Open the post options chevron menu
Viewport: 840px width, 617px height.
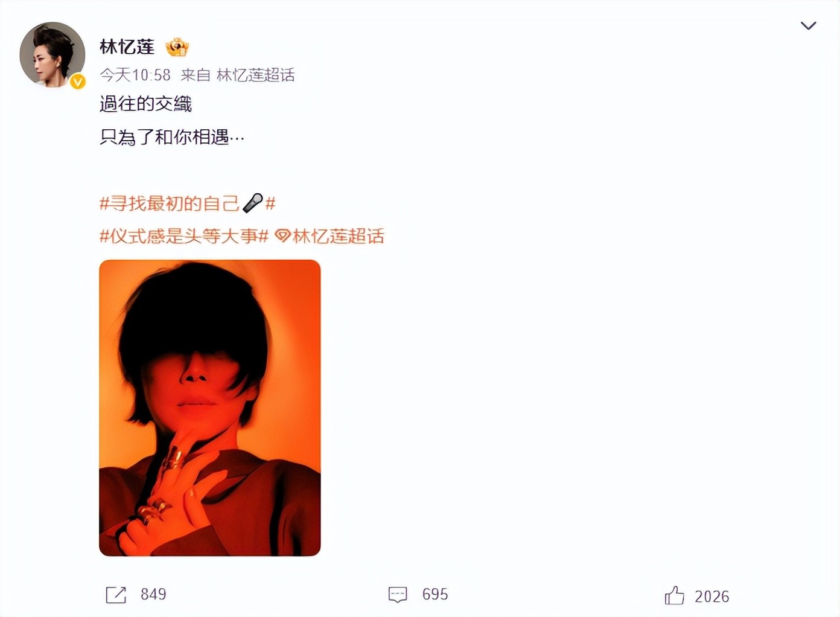coord(808,25)
